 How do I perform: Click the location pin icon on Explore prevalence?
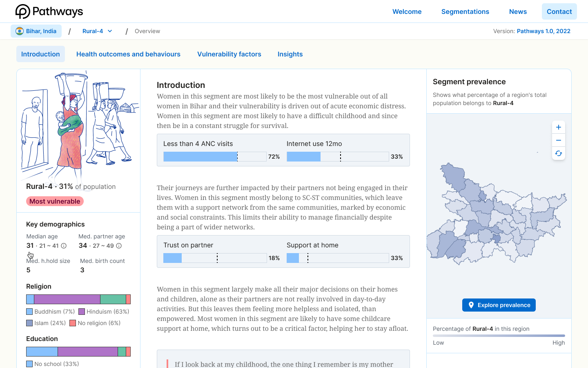coord(472,305)
